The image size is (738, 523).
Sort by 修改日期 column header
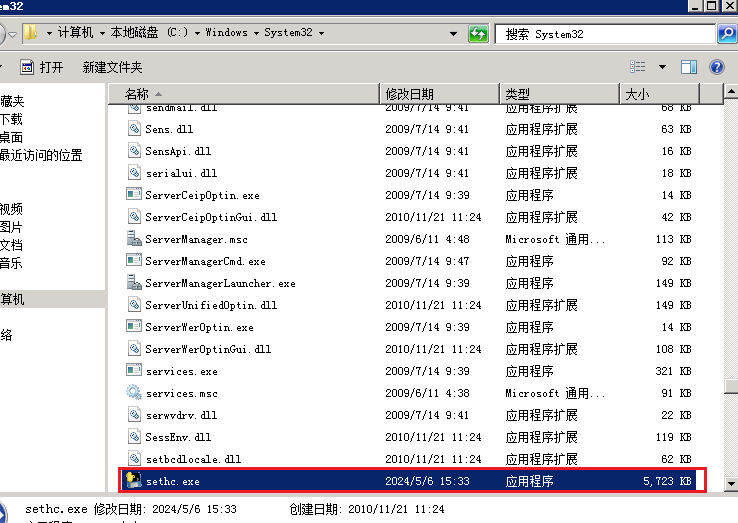(439, 94)
